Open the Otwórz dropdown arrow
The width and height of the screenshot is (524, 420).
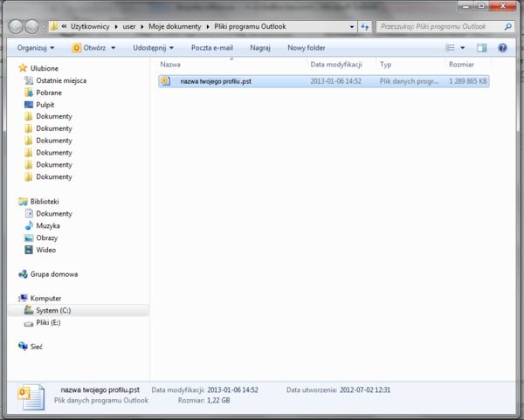114,48
